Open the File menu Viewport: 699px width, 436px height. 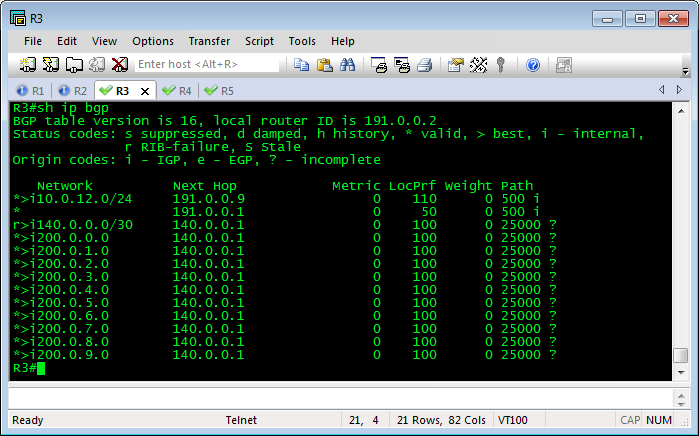coord(33,41)
